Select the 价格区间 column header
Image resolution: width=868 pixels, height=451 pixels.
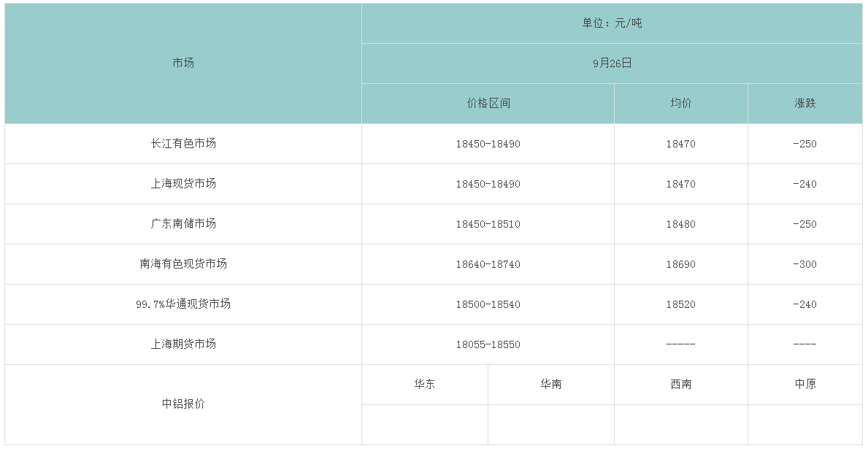pyautogui.click(x=488, y=104)
